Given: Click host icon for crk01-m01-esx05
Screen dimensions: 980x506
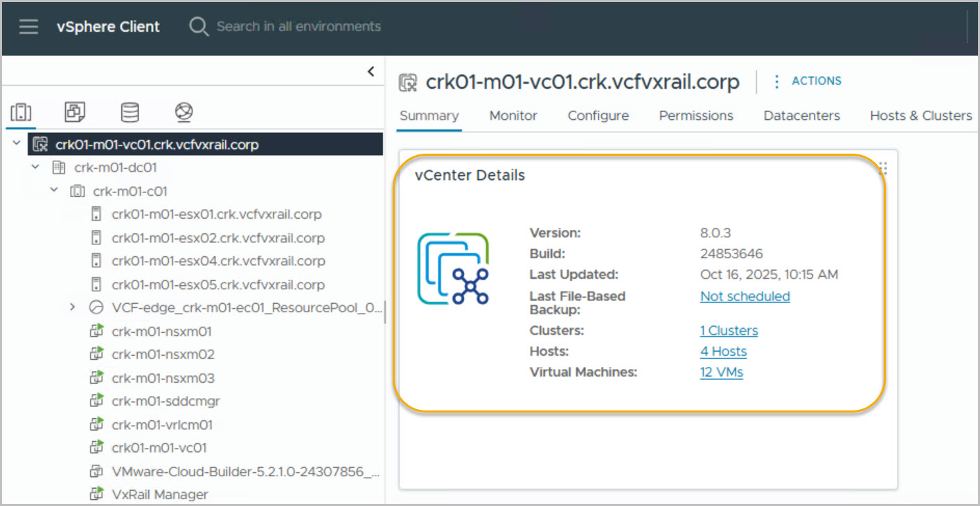Looking at the screenshot, I should click(x=96, y=284).
